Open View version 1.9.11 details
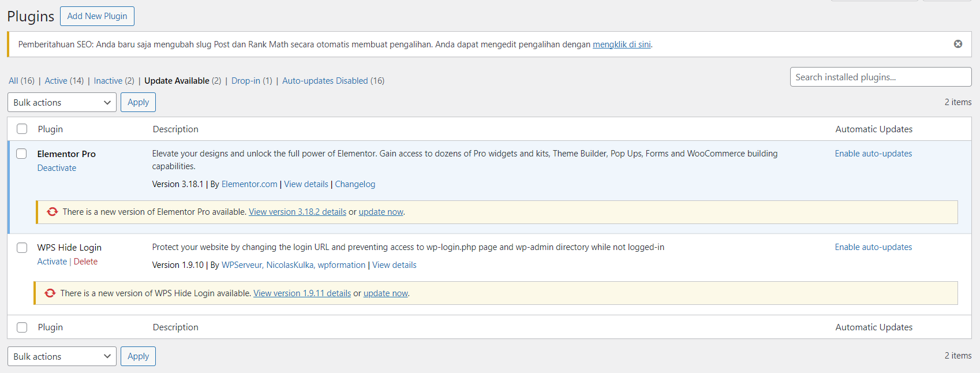This screenshot has height=373, width=980. [302, 293]
